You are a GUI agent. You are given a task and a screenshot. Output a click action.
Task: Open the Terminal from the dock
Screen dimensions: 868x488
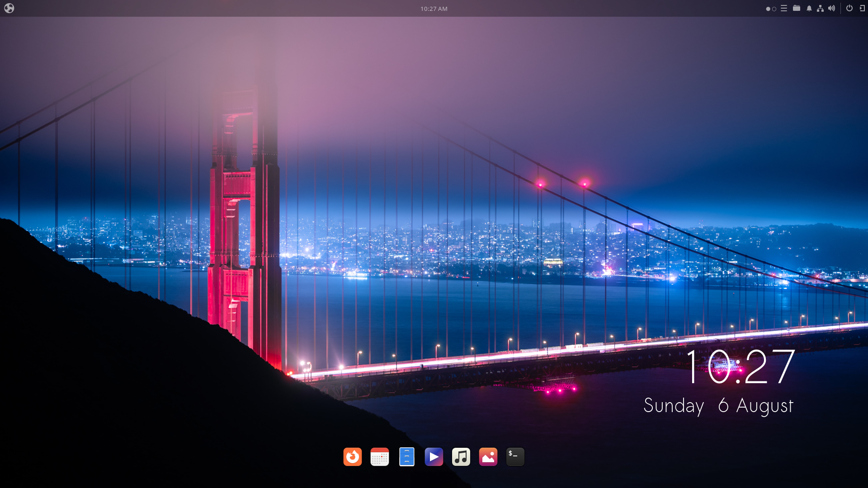coord(515,457)
